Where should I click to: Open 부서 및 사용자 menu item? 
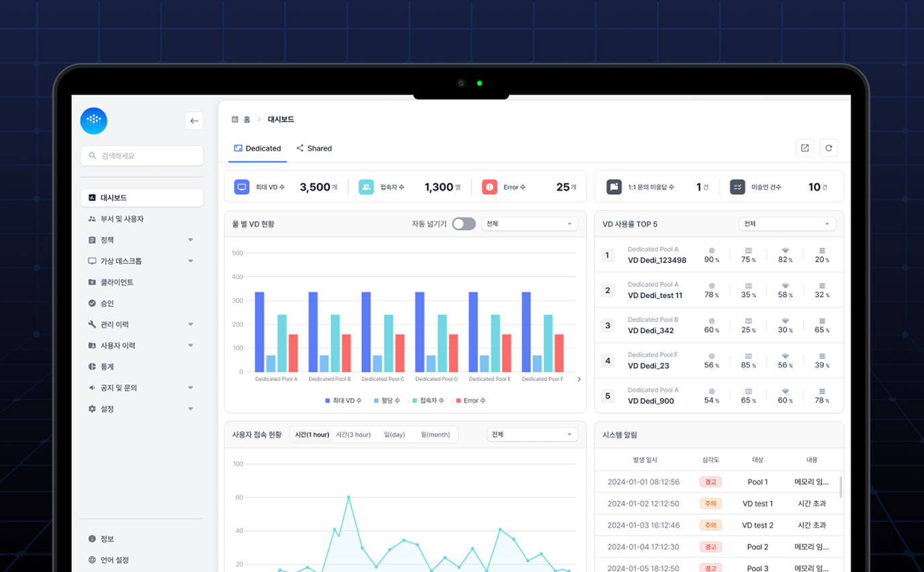[122, 219]
